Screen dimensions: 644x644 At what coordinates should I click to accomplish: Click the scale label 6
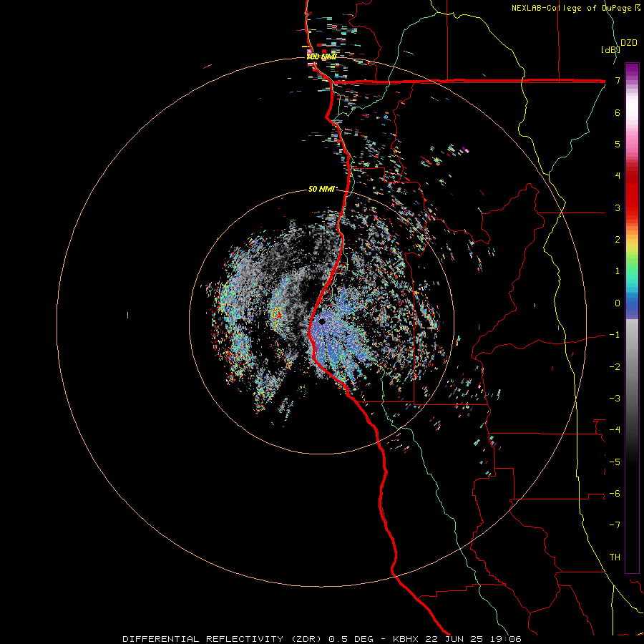tap(618, 112)
